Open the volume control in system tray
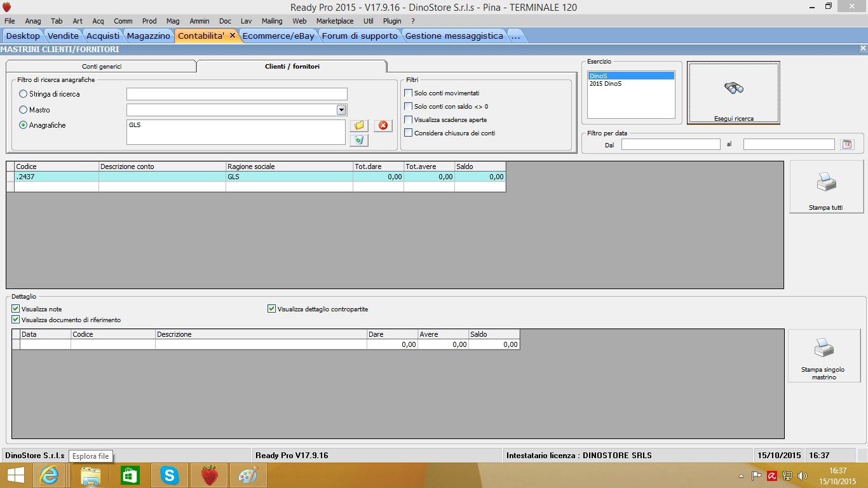Viewport: 868px width, 488px height. [x=802, y=475]
